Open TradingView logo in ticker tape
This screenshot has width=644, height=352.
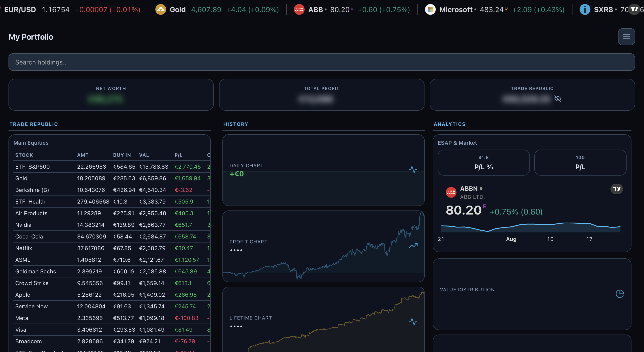pyautogui.click(x=634, y=9)
